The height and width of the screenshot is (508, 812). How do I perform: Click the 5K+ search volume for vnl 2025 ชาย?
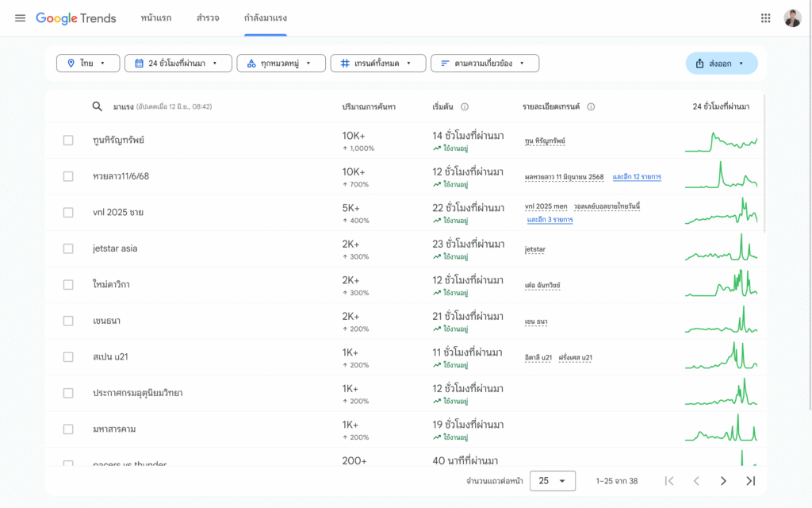click(350, 208)
